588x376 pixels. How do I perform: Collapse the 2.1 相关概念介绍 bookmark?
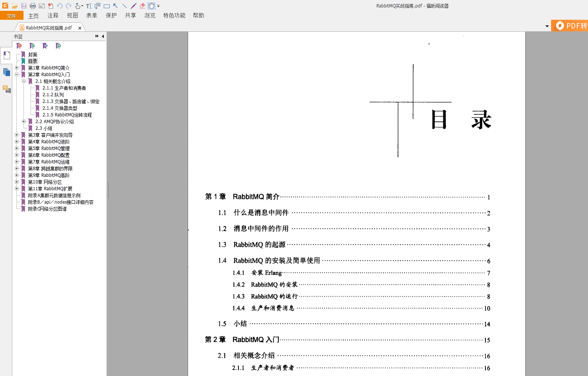(x=24, y=81)
